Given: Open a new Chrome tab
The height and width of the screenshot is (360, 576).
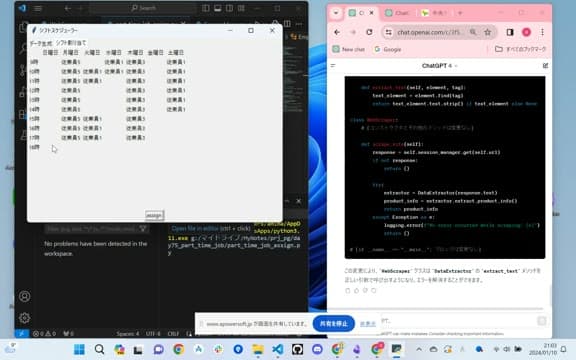Looking at the screenshot, I should point(460,13).
